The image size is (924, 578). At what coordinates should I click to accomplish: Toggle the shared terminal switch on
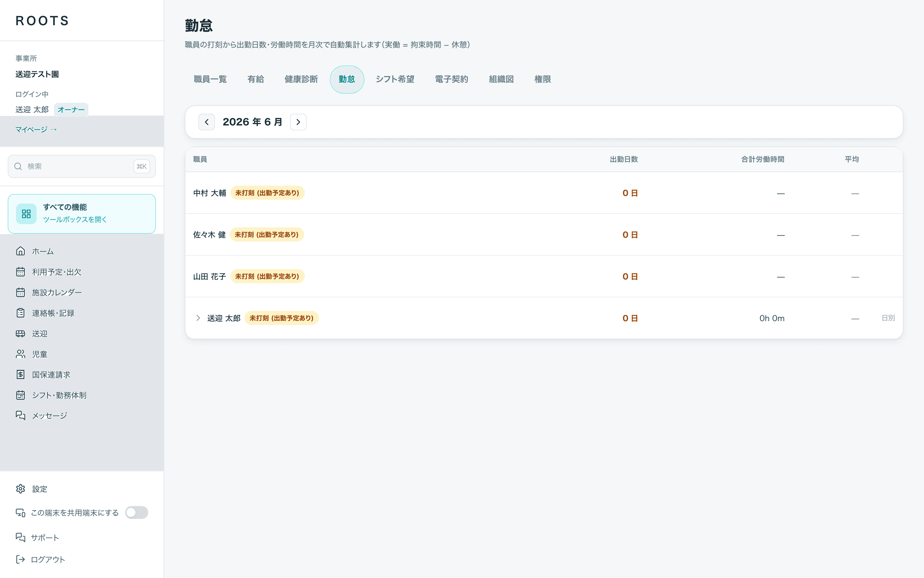(137, 512)
